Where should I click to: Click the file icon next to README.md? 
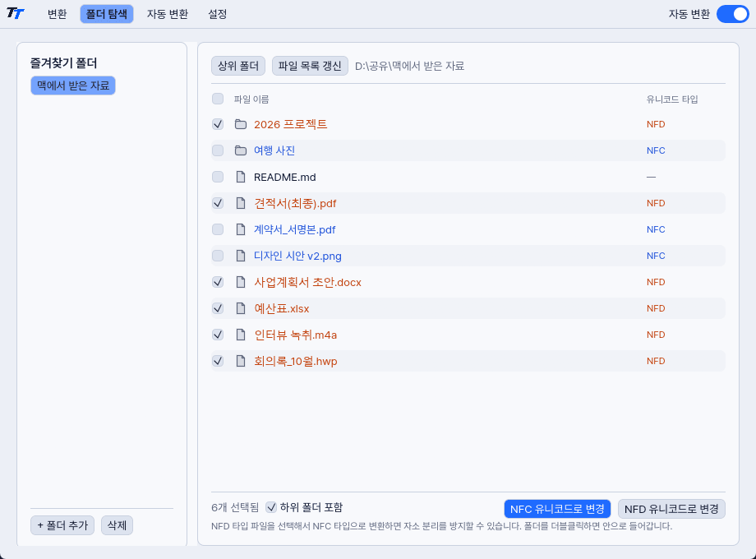coord(241,177)
